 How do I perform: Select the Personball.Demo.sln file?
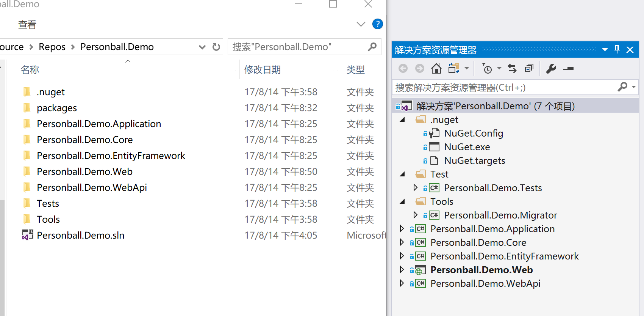click(x=80, y=236)
